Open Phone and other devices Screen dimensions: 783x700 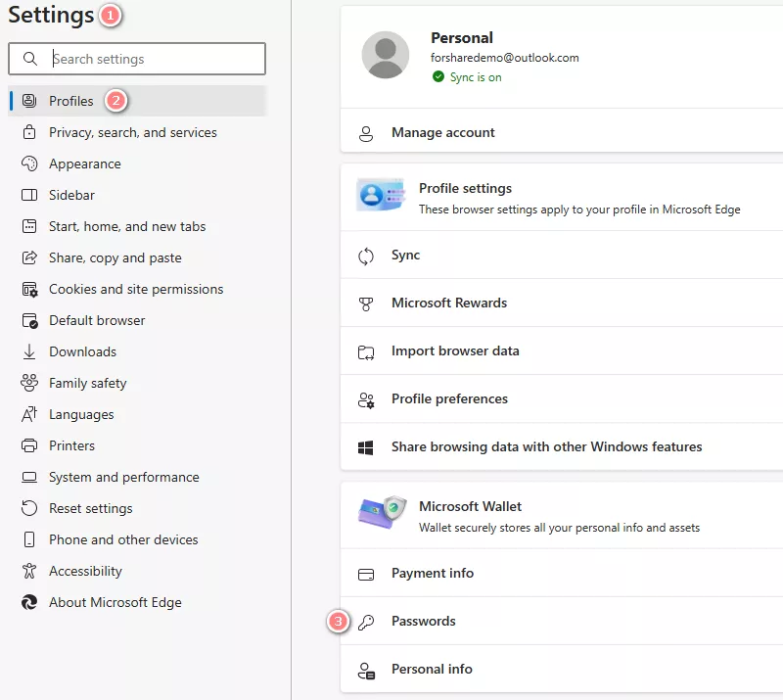[x=137, y=539]
